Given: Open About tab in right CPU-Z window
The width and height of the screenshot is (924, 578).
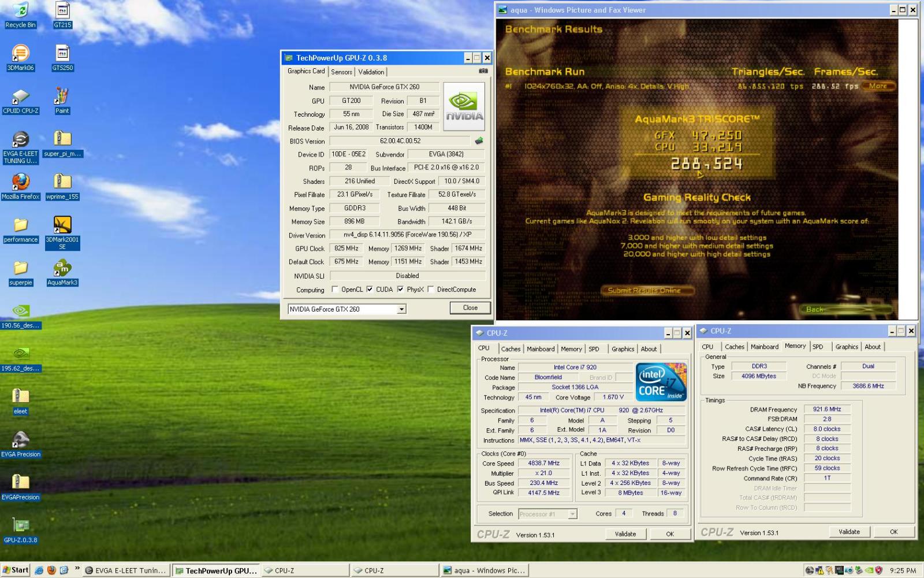Looking at the screenshot, I should pos(873,347).
